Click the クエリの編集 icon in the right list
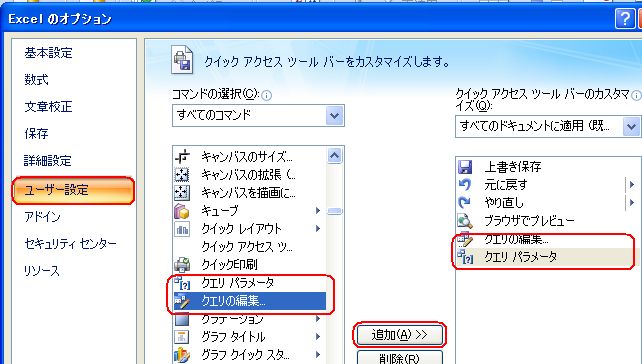This screenshot has height=364, width=642. pos(465,239)
